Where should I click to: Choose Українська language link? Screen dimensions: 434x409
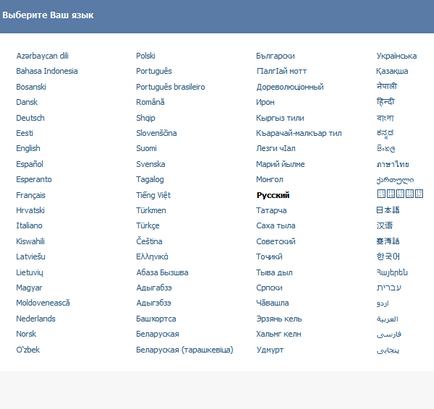click(396, 56)
